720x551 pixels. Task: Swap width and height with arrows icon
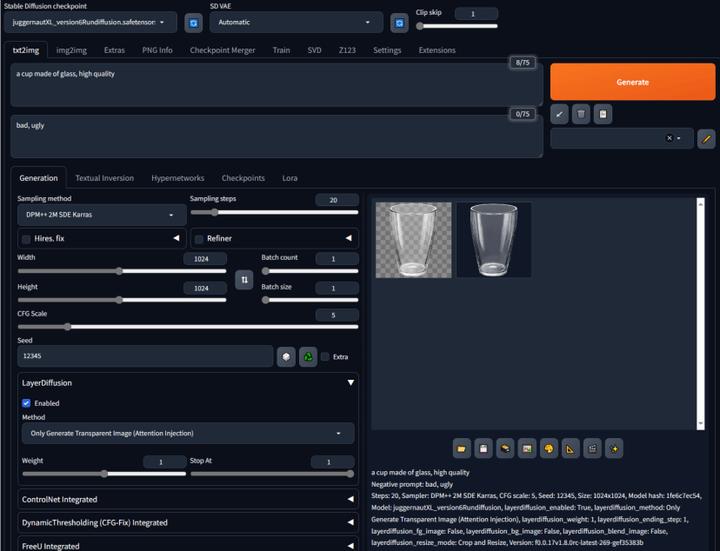coord(244,280)
